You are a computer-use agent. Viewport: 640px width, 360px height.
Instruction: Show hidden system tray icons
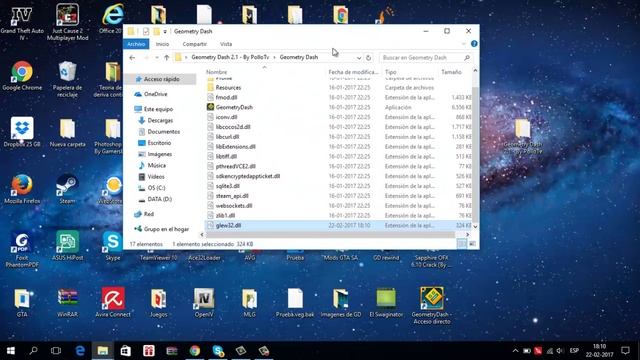pyautogui.click(x=515, y=351)
